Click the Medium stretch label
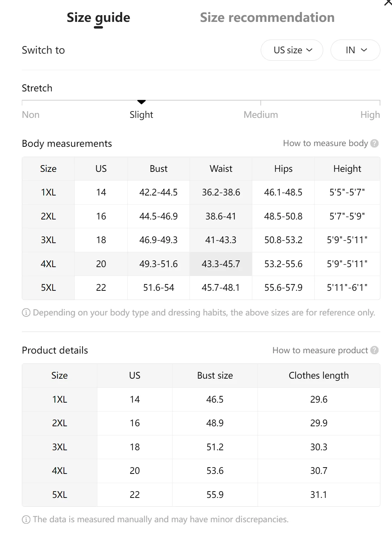The height and width of the screenshot is (536, 392). click(261, 115)
